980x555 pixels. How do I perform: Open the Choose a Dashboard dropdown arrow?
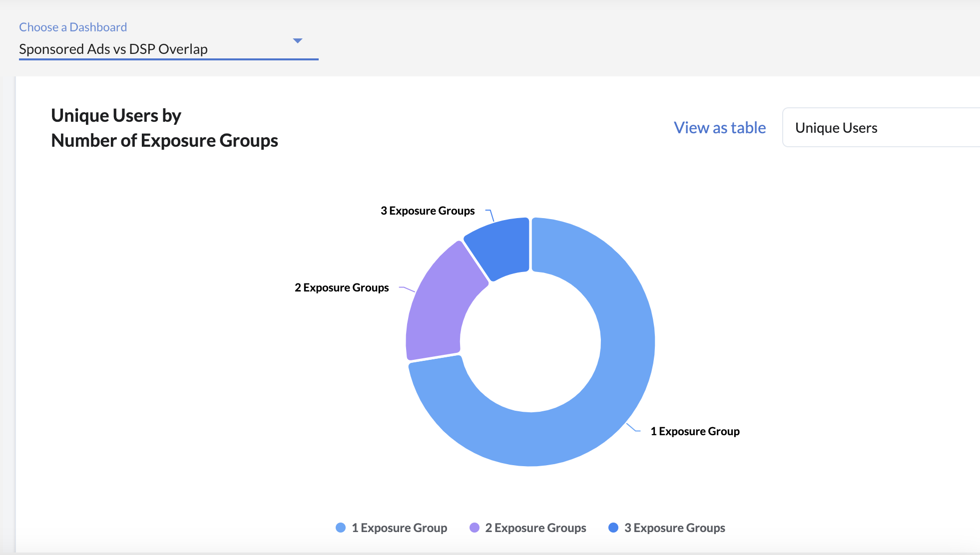pos(298,40)
